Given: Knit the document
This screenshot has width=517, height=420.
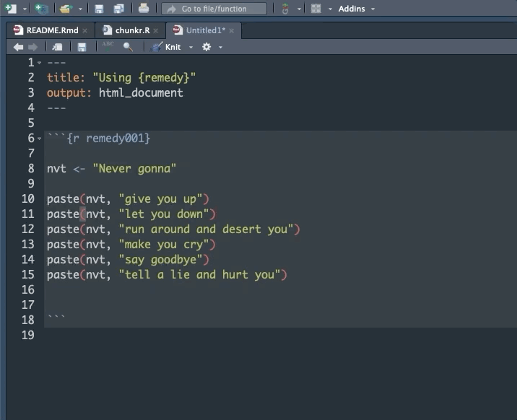Looking at the screenshot, I should pyautogui.click(x=165, y=47).
